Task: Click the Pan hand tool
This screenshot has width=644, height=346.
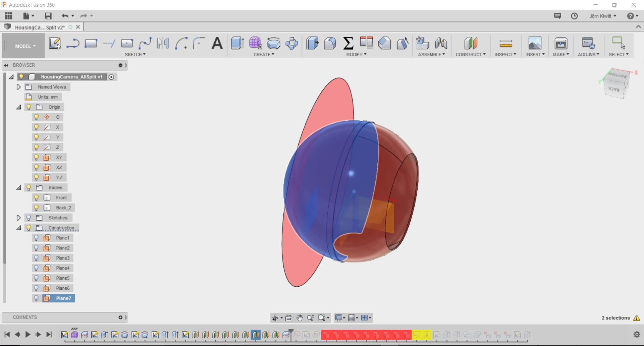Action: tap(300, 318)
